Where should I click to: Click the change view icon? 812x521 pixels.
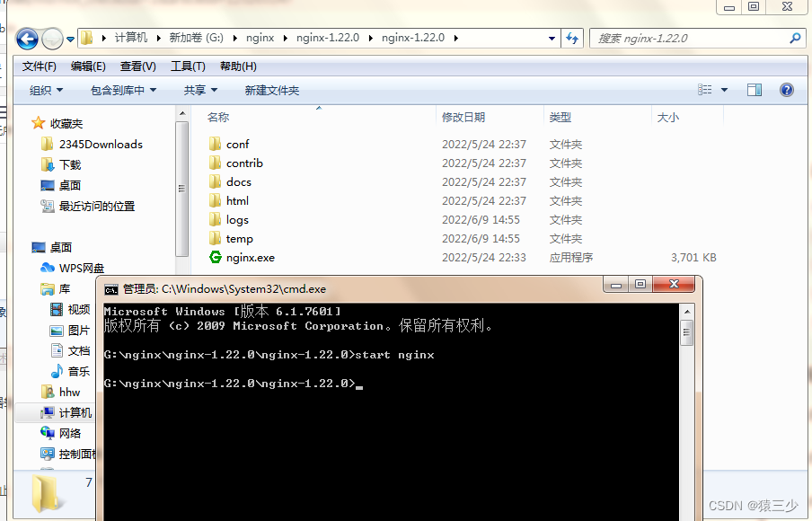(x=705, y=90)
